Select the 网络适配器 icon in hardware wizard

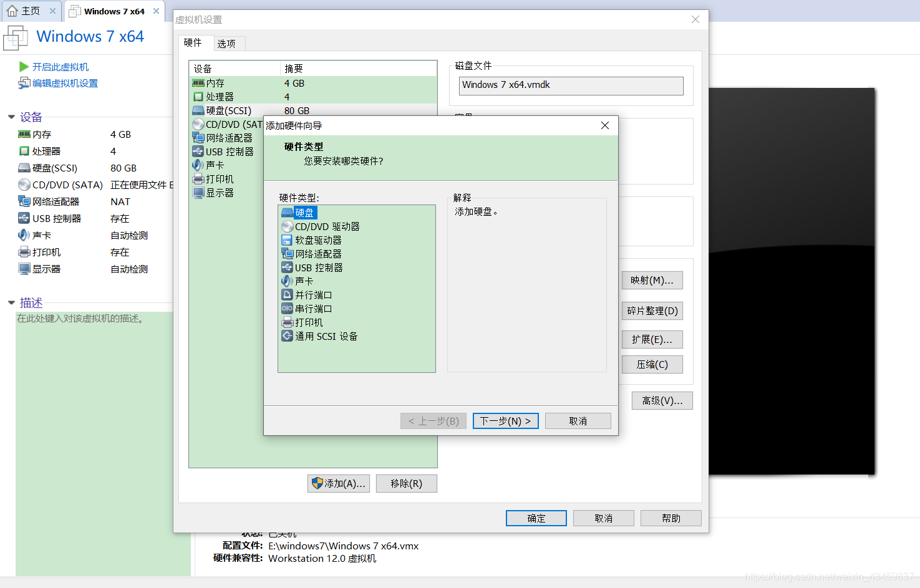coord(287,254)
